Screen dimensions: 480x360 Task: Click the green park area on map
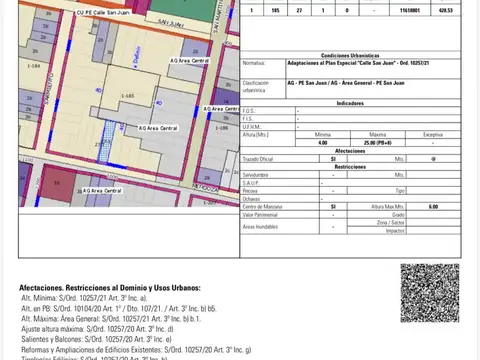(x=183, y=9)
